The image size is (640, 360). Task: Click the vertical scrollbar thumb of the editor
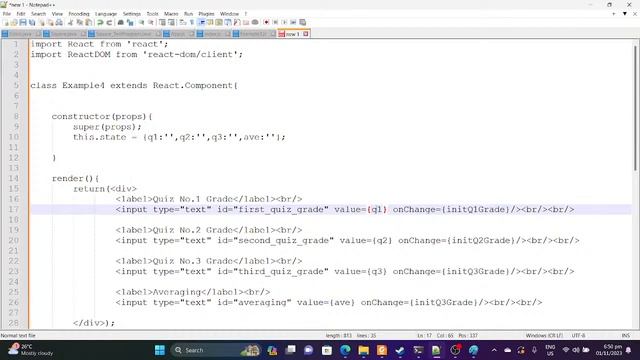[x=635, y=107]
